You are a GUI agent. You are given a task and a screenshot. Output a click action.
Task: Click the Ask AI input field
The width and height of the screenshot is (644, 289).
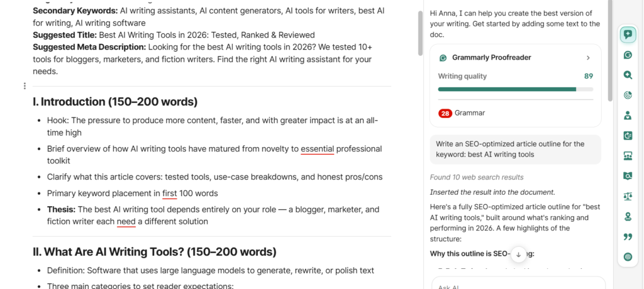[x=517, y=284]
